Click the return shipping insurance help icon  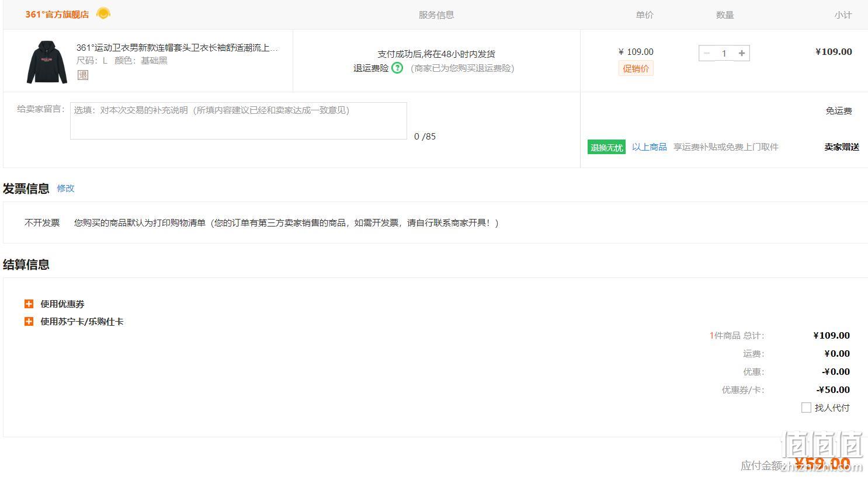pyautogui.click(x=397, y=68)
